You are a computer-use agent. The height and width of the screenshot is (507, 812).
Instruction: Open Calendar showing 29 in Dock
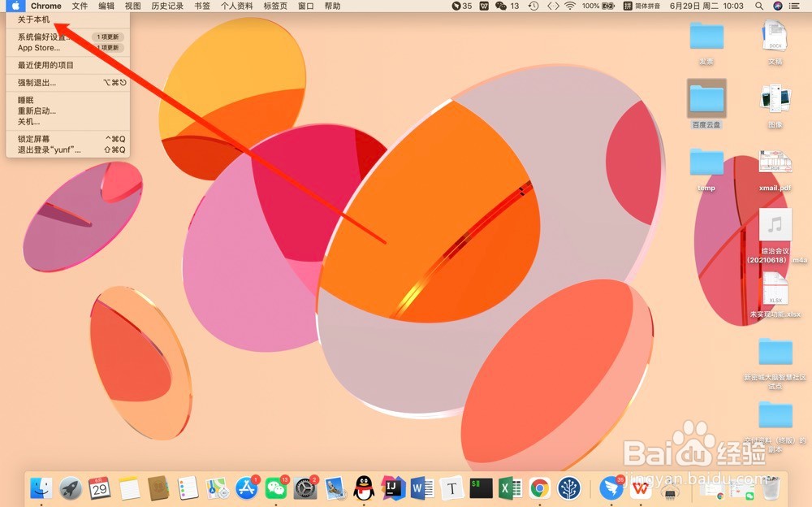point(99,487)
